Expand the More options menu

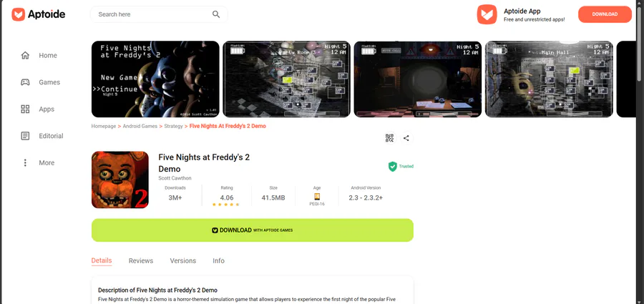coord(25,162)
